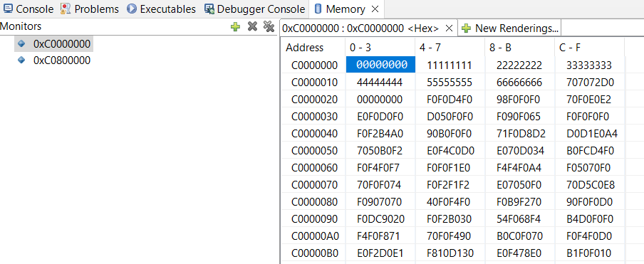Select memory cell F0907070
Viewport: 644px width, 264px height.
pos(380,202)
